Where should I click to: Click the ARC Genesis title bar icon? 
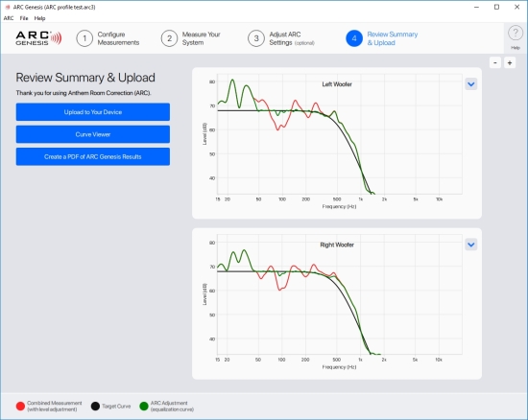click(x=8, y=7)
